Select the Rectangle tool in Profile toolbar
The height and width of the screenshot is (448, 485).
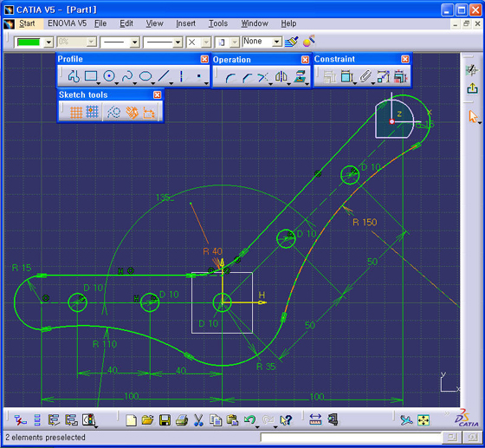[91, 76]
